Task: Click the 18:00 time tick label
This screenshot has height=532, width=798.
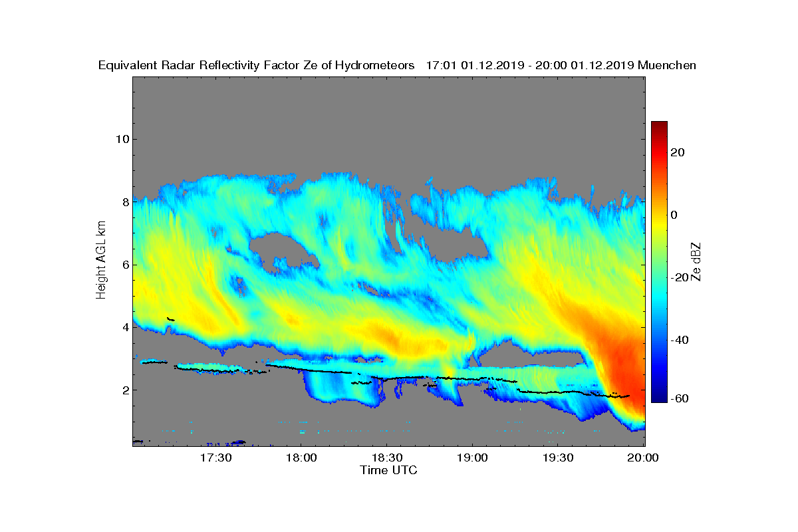Action: (x=301, y=458)
